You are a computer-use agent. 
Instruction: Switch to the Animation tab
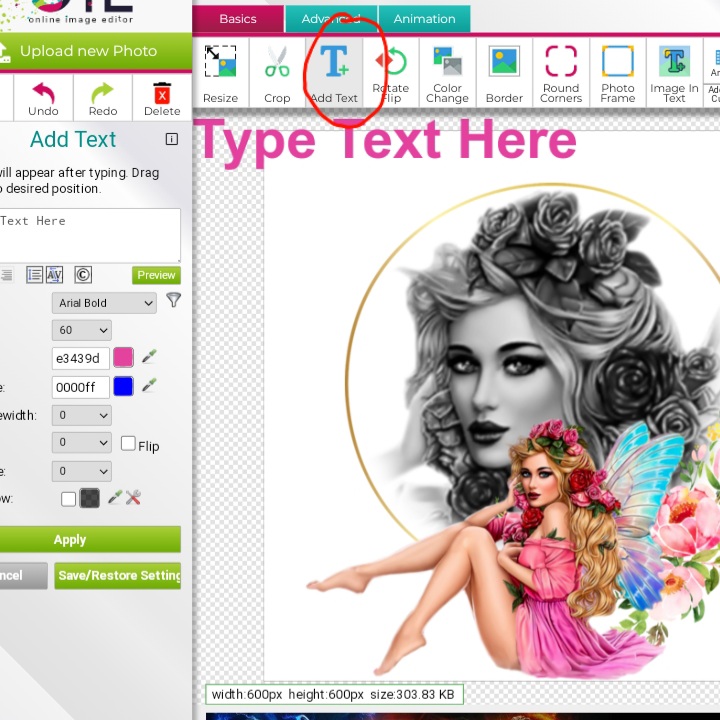(424, 19)
